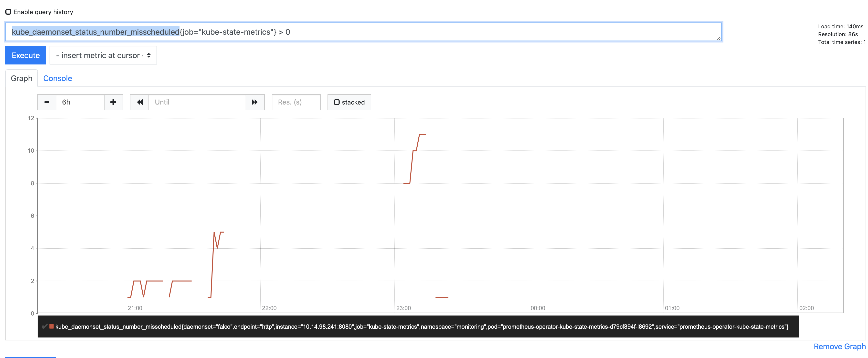Screen dimensions: 868x358
Task: Select the Graph tab
Action: [21, 78]
